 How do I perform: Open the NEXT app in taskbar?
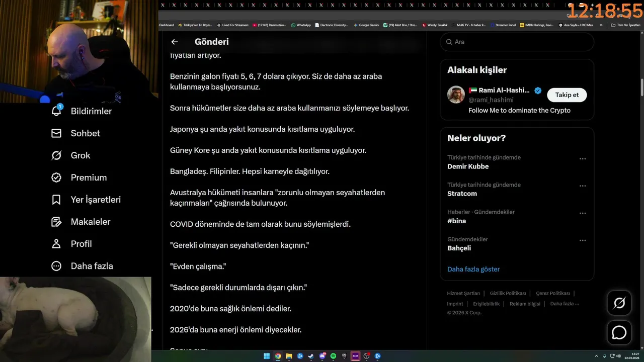pos(355,356)
